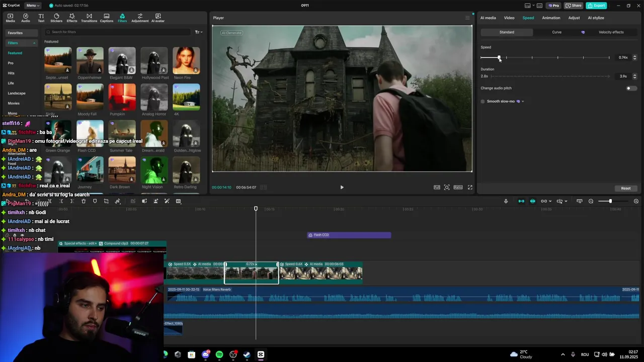644x362 pixels.
Task: Select the Landscape filter category
Action: pyautogui.click(x=17, y=93)
